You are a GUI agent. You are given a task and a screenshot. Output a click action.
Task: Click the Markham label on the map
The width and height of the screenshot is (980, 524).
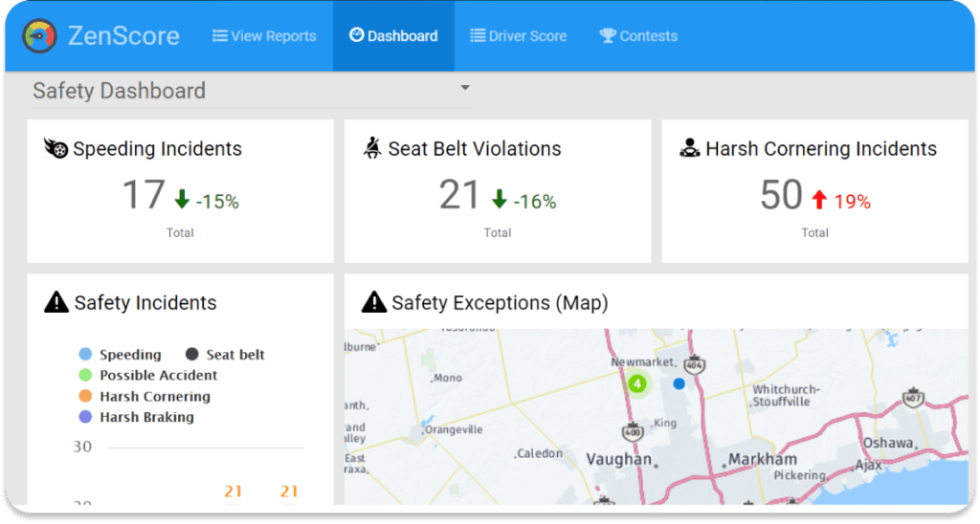click(763, 459)
